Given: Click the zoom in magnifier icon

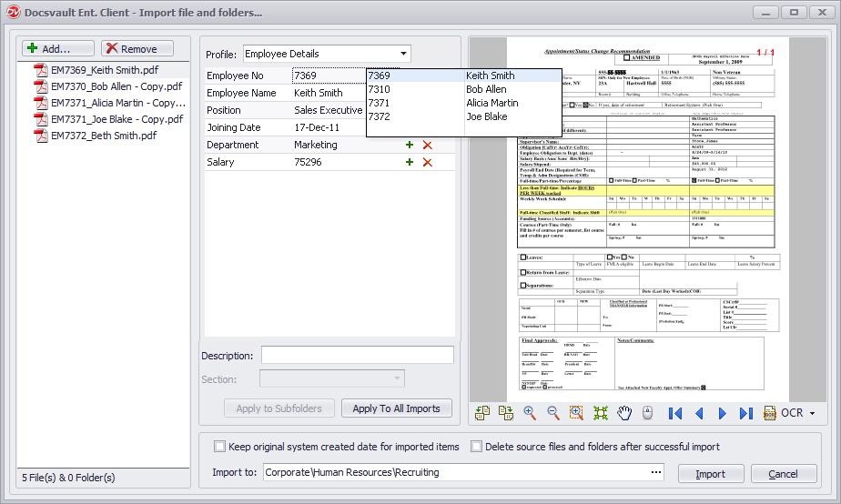Looking at the screenshot, I should (530, 413).
